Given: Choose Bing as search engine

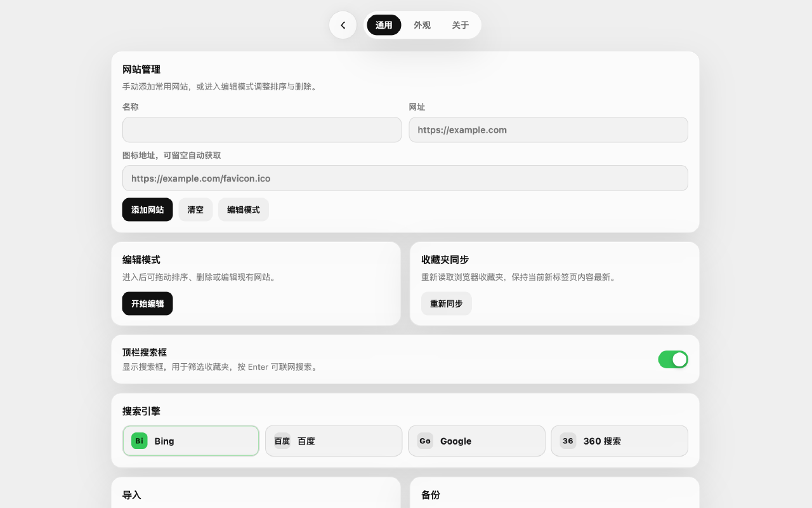Looking at the screenshot, I should pyautogui.click(x=191, y=441).
